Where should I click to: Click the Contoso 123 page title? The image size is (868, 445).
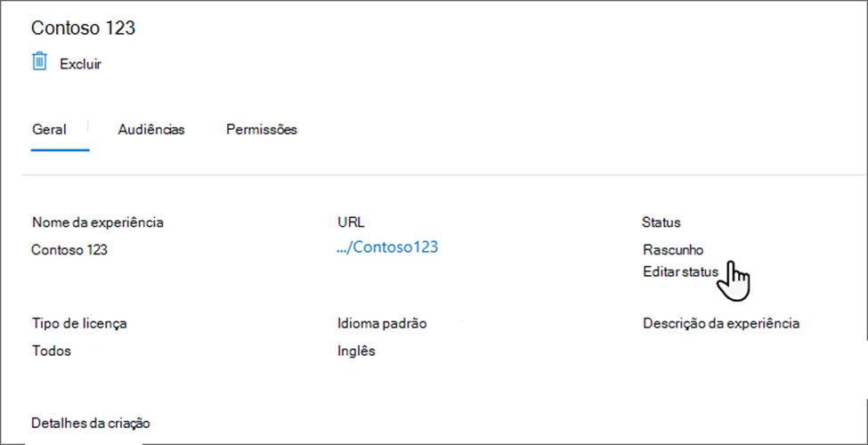(83, 28)
